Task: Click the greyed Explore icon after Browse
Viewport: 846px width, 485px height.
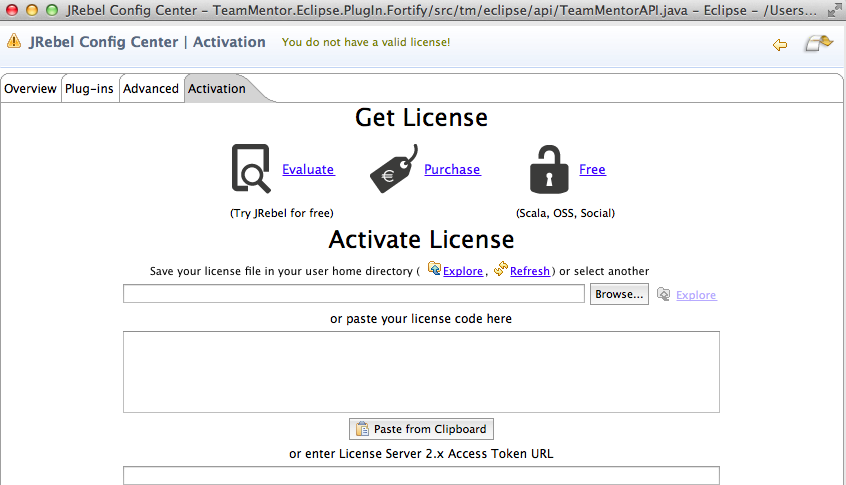Action: (663, 294)
